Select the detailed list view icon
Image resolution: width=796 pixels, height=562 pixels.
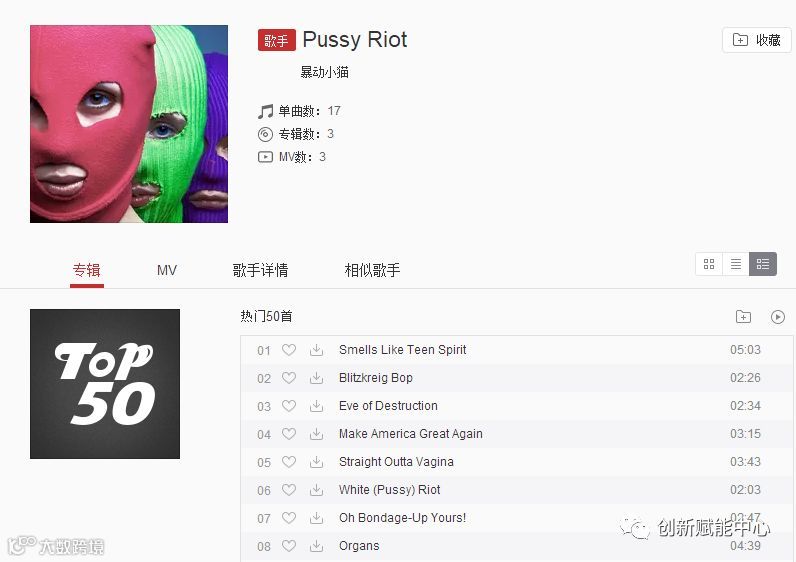pyautogui.click(x=763, y=264)
